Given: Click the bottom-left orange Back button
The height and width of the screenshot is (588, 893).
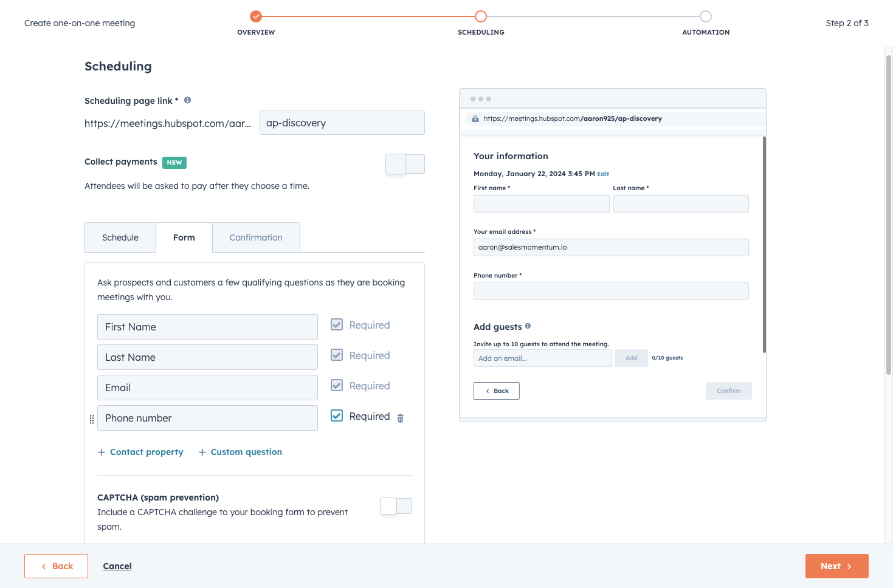Looking at the screenshot, I should [56, 566].
